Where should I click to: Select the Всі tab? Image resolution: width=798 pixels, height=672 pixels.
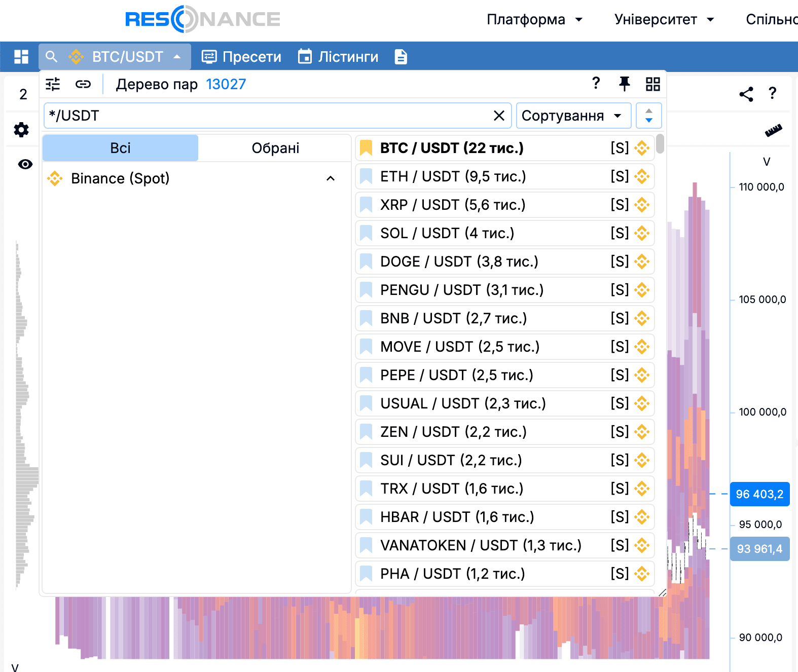tap(120, 148)
